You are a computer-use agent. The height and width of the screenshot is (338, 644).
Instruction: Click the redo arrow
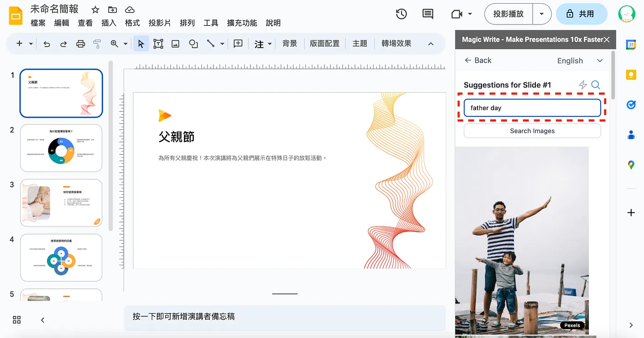point(63,44)
